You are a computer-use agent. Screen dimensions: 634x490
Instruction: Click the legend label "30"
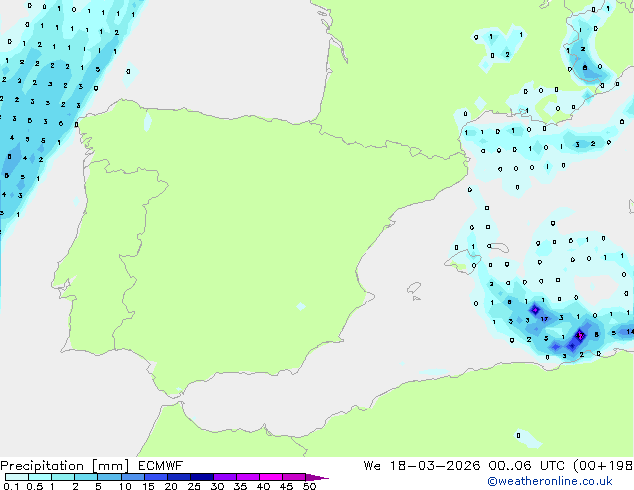click(x=217, y=486)
